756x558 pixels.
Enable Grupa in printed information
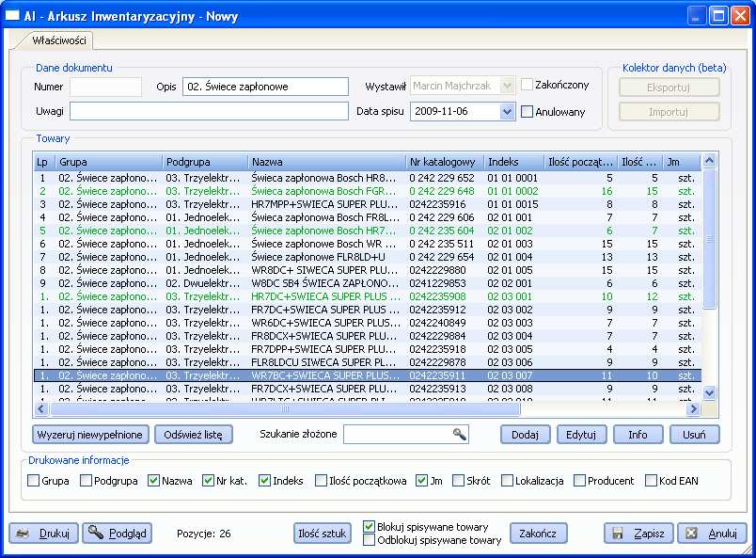click(34, 480)
